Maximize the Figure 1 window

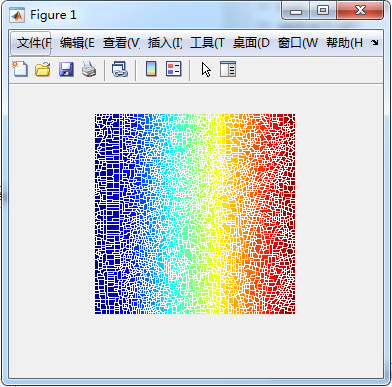point(323,11)
